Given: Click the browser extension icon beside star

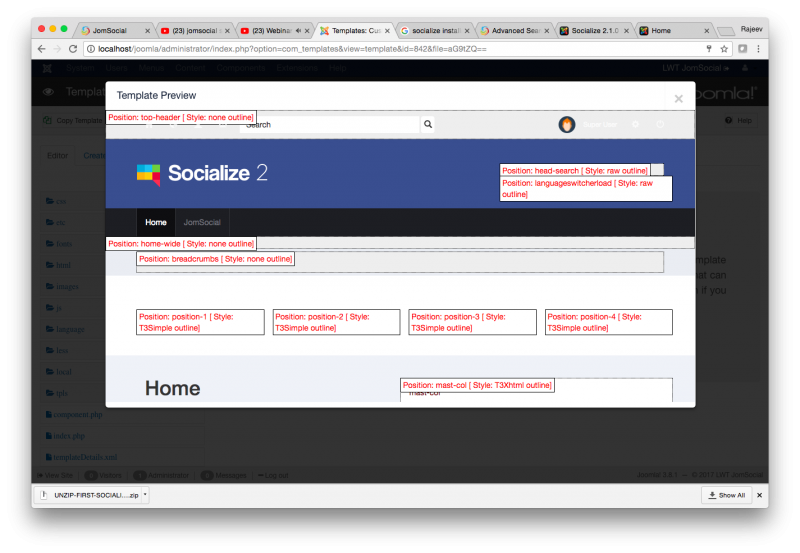Looking at the screenshot, I should tap(743, 49).
